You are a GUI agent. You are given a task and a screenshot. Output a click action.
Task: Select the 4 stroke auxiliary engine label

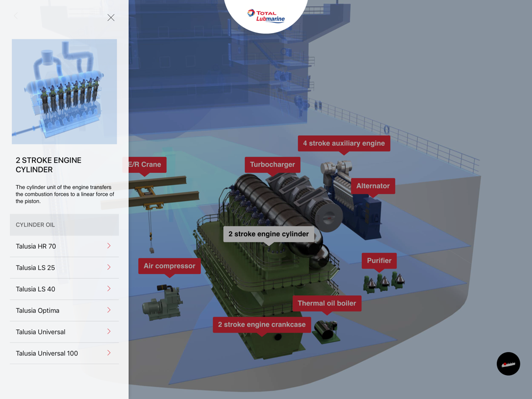coord(344,143)
